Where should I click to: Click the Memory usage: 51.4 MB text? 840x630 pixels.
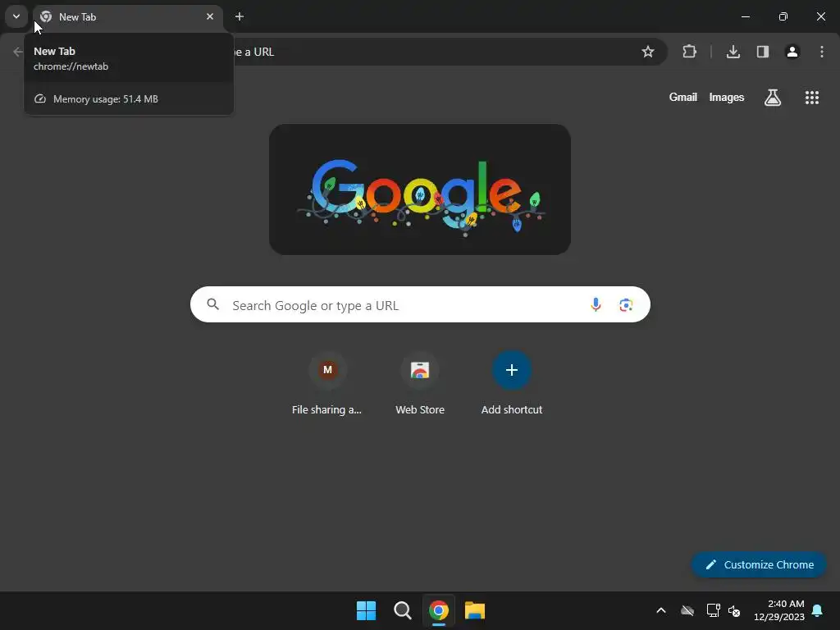pos(106,99)
